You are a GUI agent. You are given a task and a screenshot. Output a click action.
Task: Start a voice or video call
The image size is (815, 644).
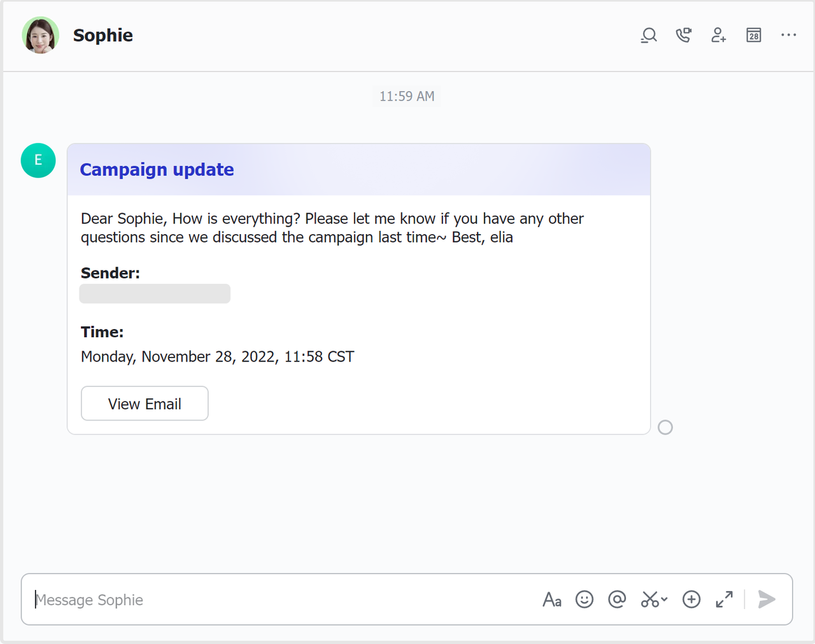[684, 36]
